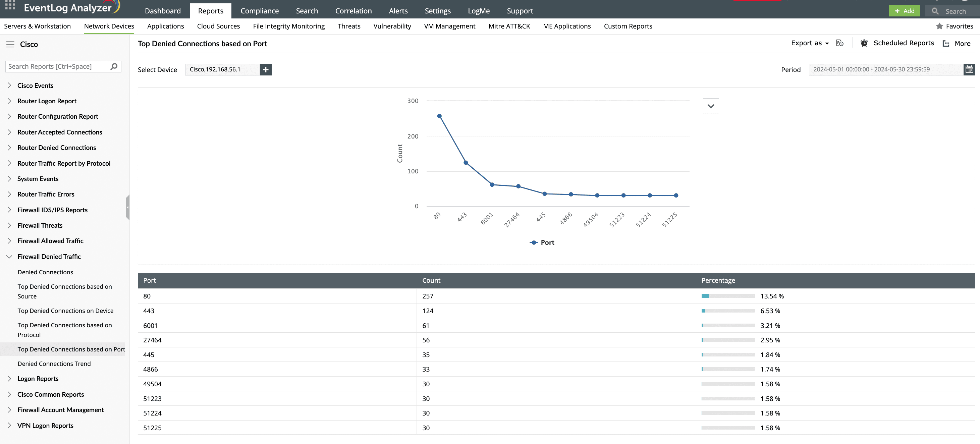Open export history via report-clock icon
The width and height of the screenshot is (980, 444).
coord(840,43)
